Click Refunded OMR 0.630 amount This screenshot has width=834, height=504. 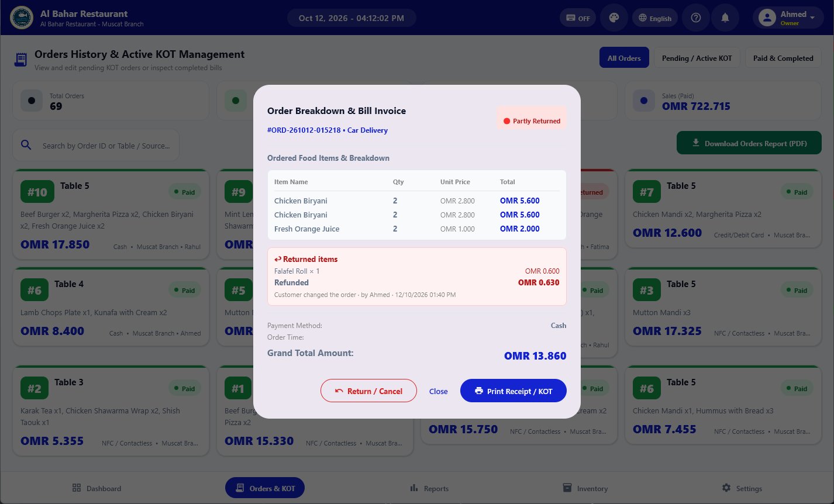tap(539, 282)
